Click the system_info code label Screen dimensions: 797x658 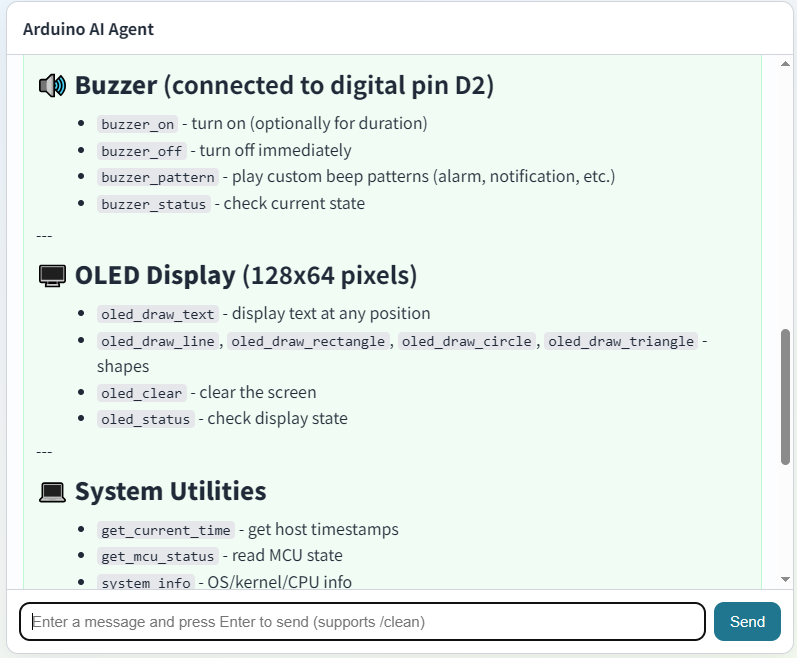[145, 582]
